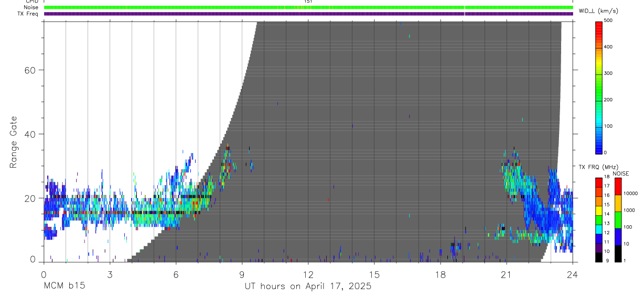Click the 0 tick on width color bar

(606, 152)
